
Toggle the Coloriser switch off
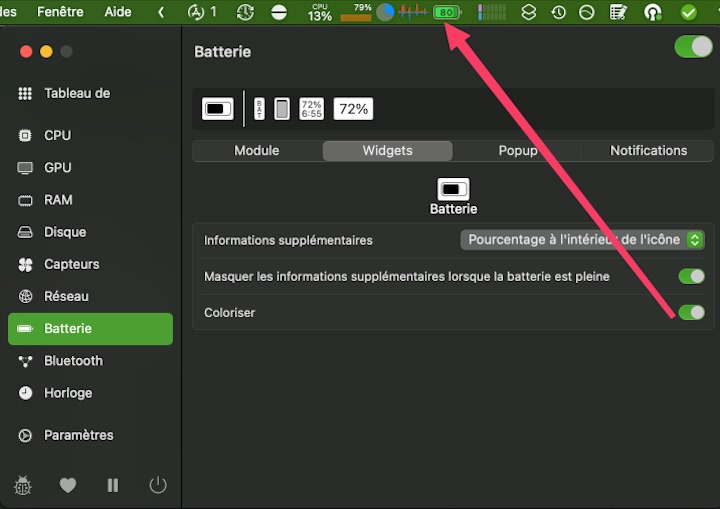(x=691, y=312)
